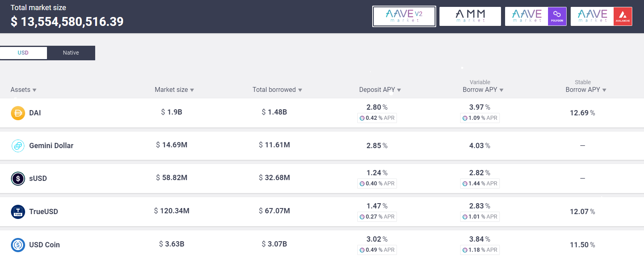Screen dimensions: 644x257
Task: Sort the table by Market size
Action: 174,90
